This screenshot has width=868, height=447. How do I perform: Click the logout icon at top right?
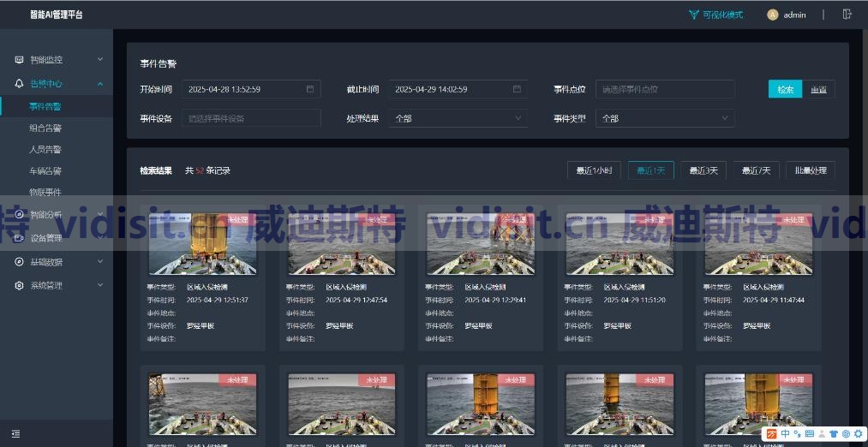(x=847, y=15)
